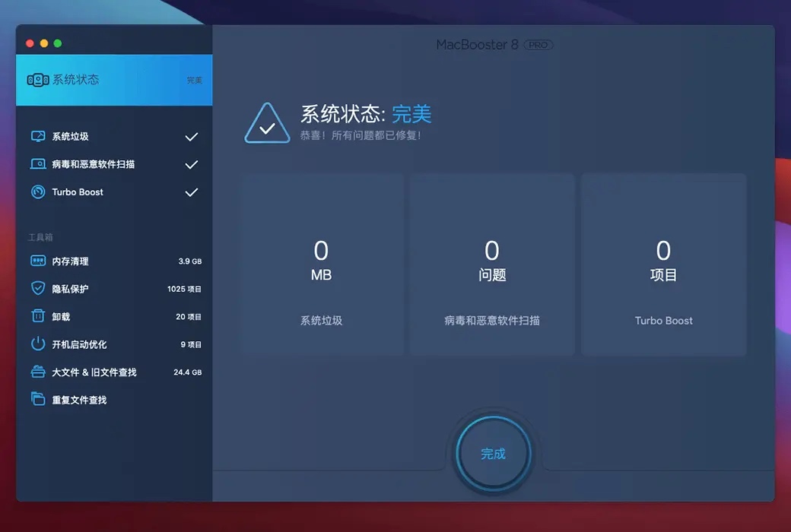This screenshot has height=532, width=791.
Task: Click the 开机启动优化 power icon
Action: (x=38, y=344)
